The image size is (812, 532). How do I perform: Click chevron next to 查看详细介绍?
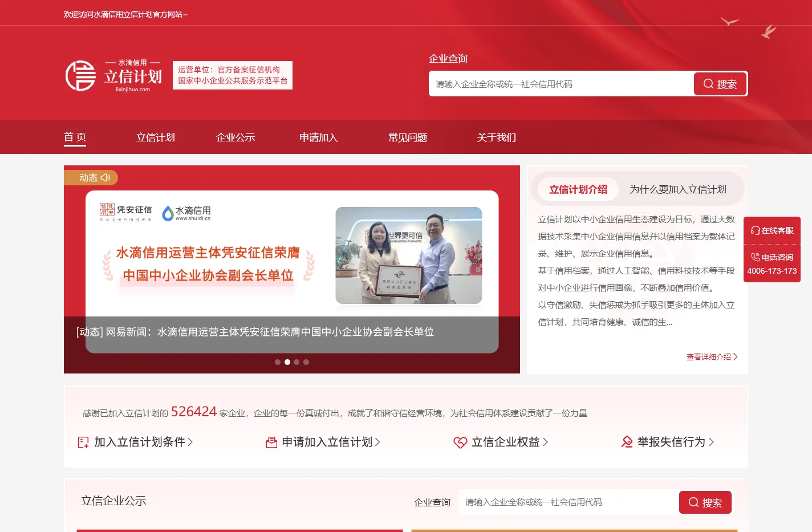point(735,357)
